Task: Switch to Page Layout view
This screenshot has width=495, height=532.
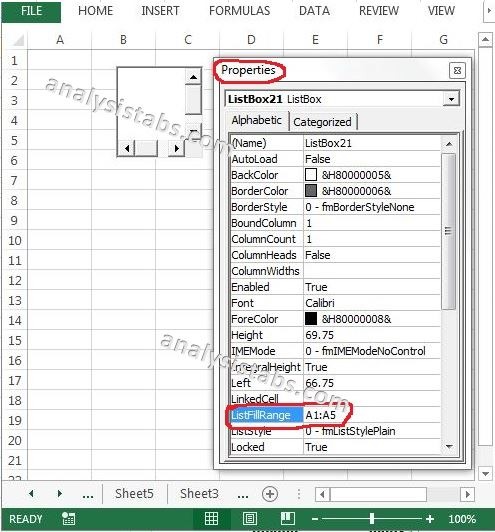Action: pyautogui.click(x=250, y=519)
